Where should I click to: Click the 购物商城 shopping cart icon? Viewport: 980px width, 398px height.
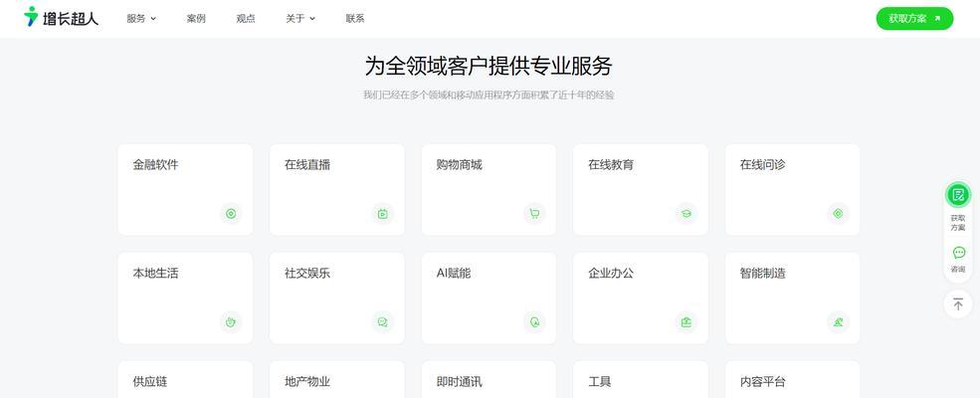534,214
